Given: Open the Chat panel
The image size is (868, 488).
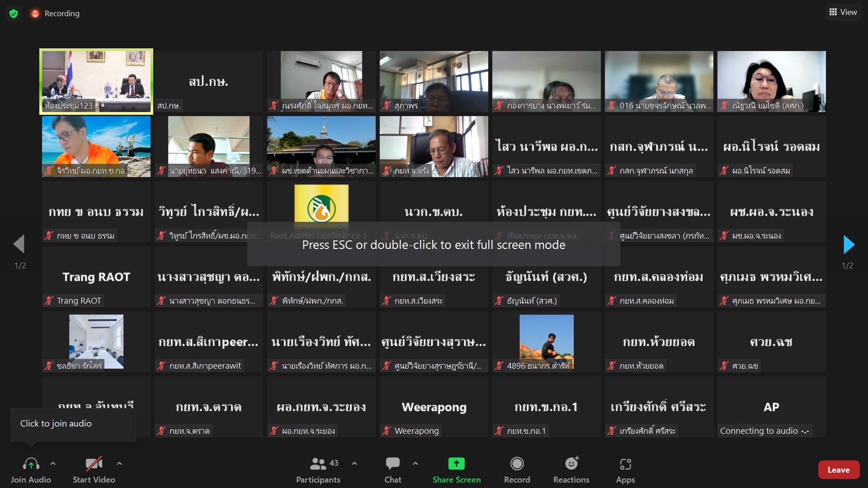Looking at the screenshot, I should (x=393, y=470).
